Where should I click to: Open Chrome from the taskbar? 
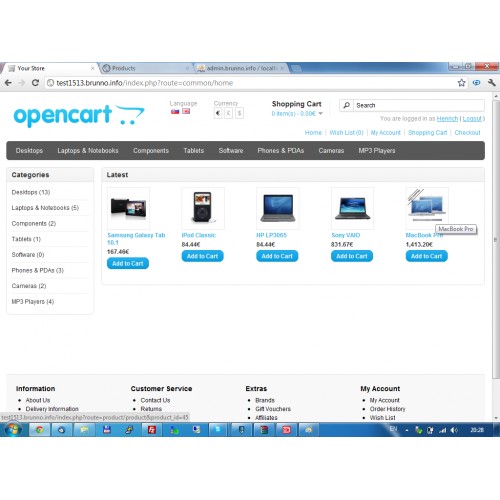pyautogui.click(x=39, y=430)
